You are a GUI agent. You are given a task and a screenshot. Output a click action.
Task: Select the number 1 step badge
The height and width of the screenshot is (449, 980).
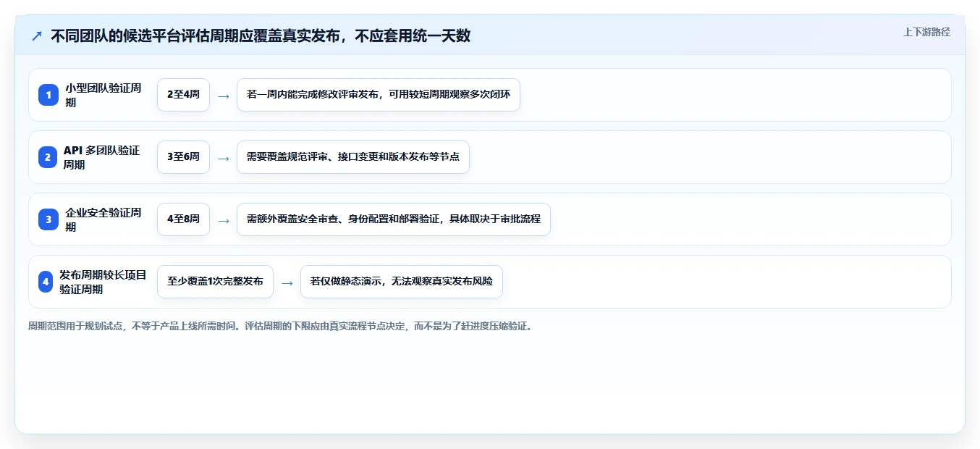[x=48, y=95]
